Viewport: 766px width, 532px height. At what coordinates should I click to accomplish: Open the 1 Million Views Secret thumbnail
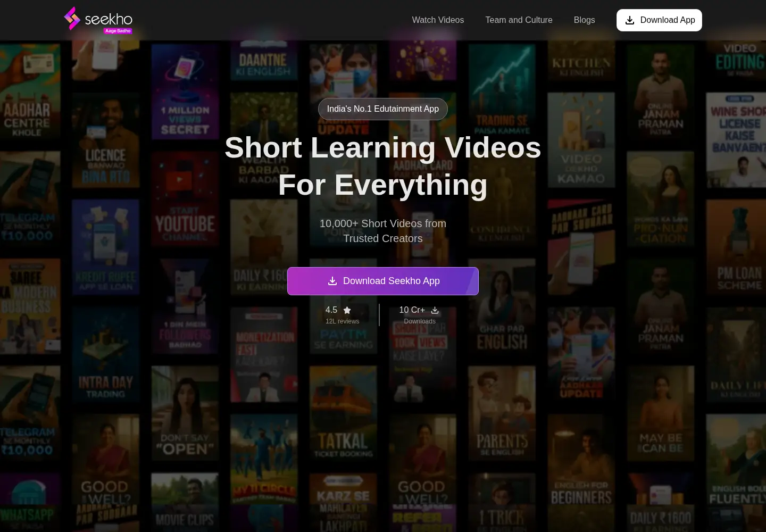tap(185, 92)
